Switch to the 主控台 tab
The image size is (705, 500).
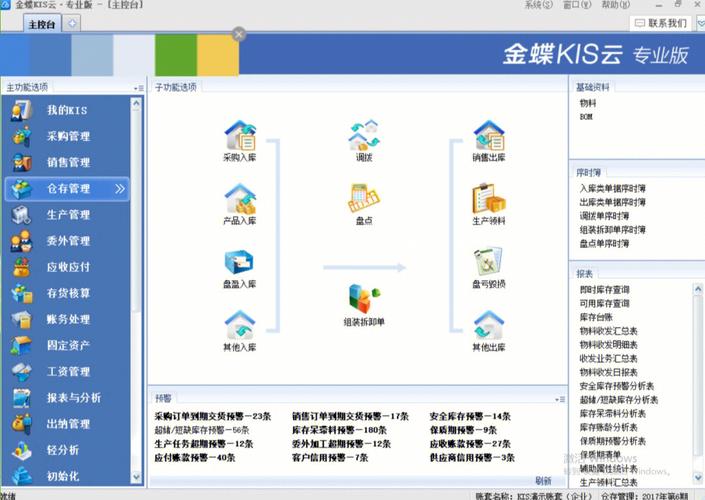42,24
